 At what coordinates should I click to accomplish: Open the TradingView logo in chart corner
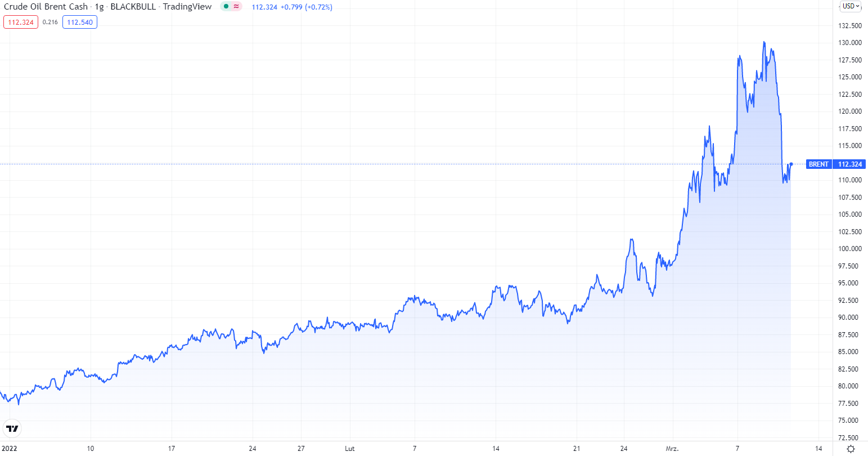click(x=12, y=428)
